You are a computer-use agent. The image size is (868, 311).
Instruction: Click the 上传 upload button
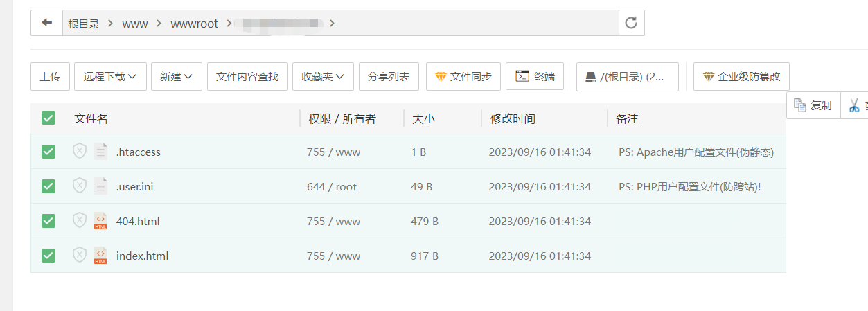(50, 77)
